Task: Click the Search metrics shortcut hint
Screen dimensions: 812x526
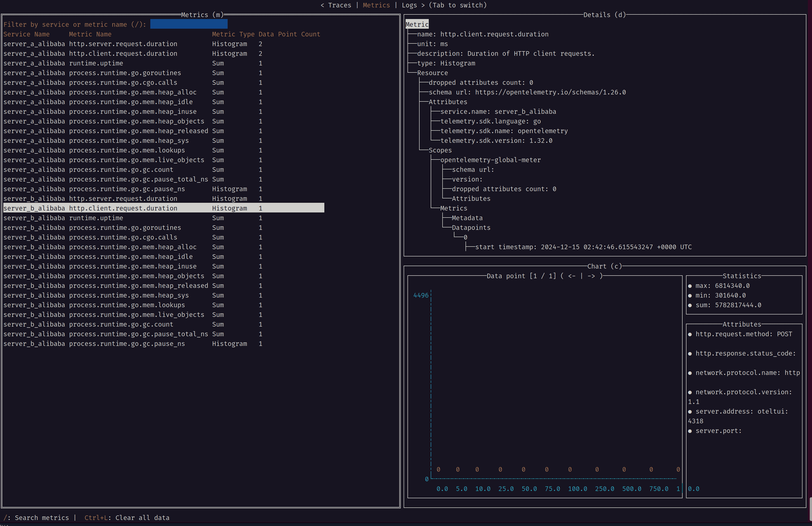Action: pyautogui.click(x=36, y=517)
